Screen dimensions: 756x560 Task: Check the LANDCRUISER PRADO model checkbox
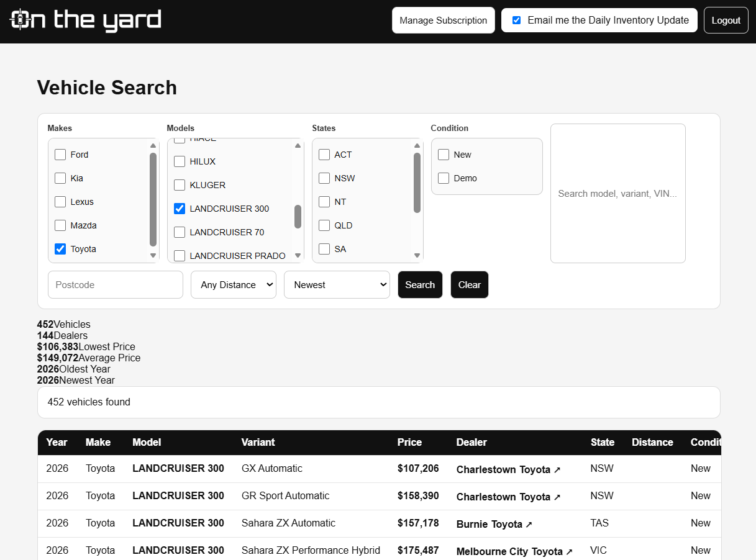[x=180, y=256]
